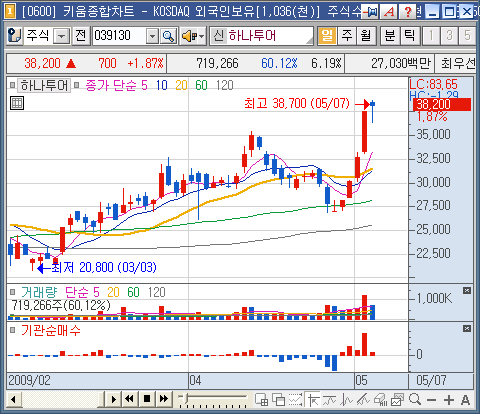Click the red A font icon in title bar

(x=389, y=12)
